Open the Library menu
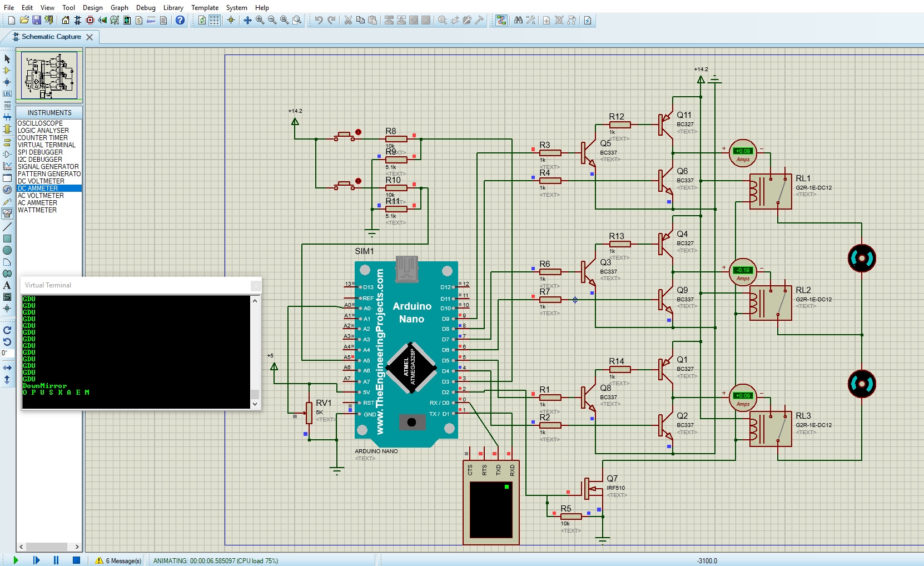924x566 pixels. tap(173, 7)
